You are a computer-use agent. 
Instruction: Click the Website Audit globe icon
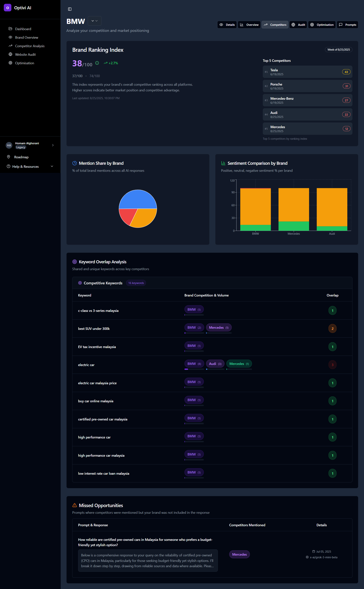[10, 54]
